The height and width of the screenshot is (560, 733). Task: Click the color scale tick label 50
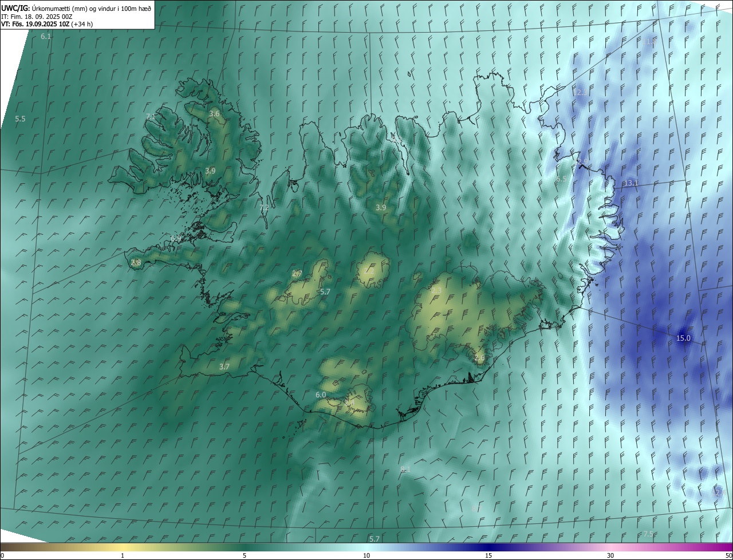tap(728, 555)
